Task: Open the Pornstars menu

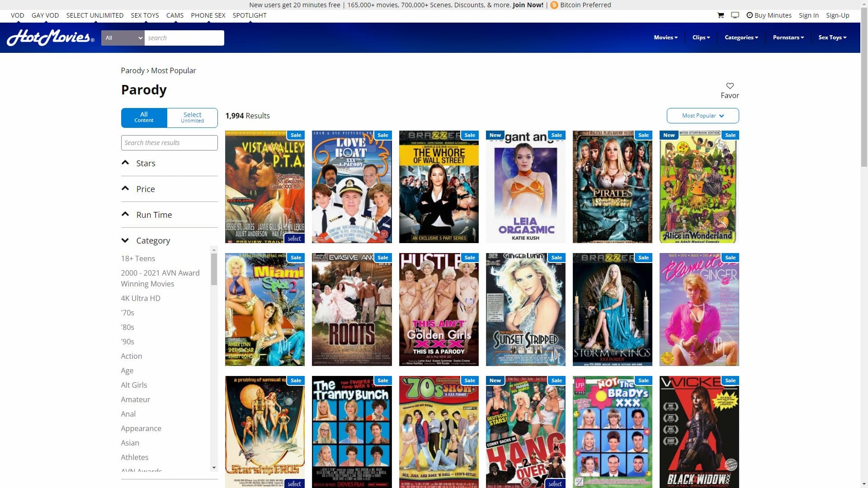Action: coord(788,38)
